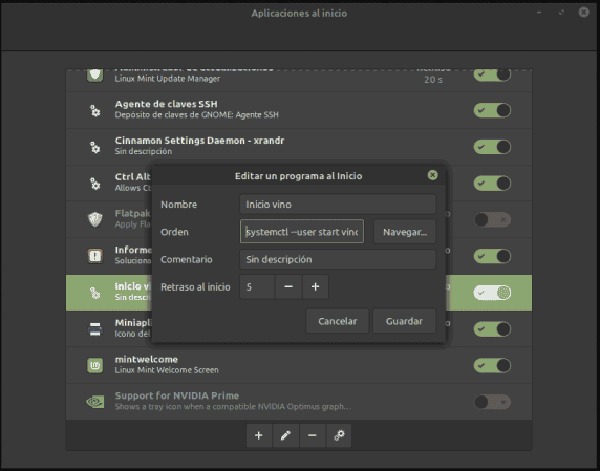This screenshot has width=600, height=471.
Task: Click the gear icon in the highlighted Inicio row
Action: [x=95, y=293]
